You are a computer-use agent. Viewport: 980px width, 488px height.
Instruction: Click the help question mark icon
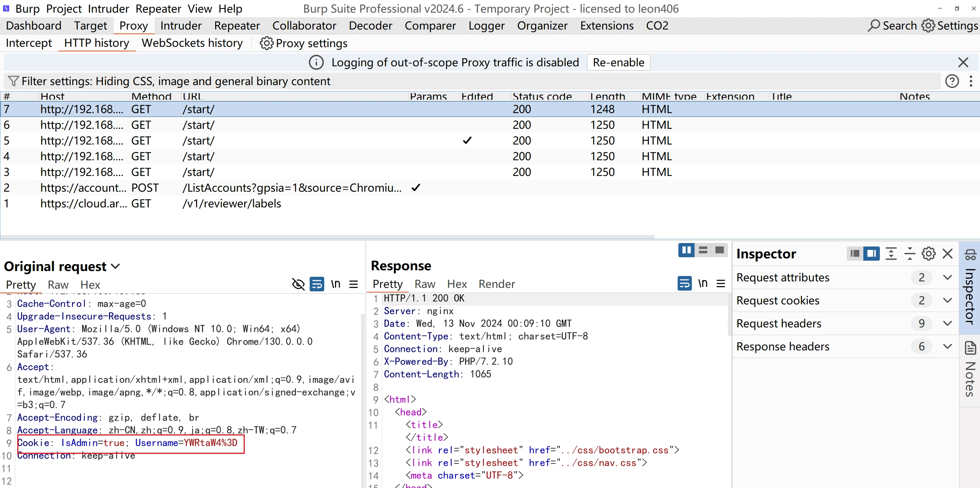(x=952, y=81)
